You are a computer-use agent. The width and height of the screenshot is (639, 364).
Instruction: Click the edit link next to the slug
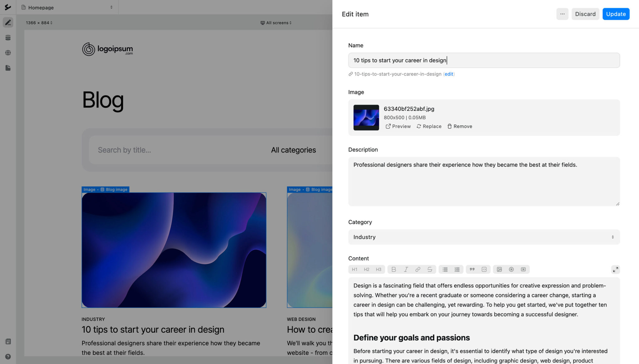coord(449,74)
